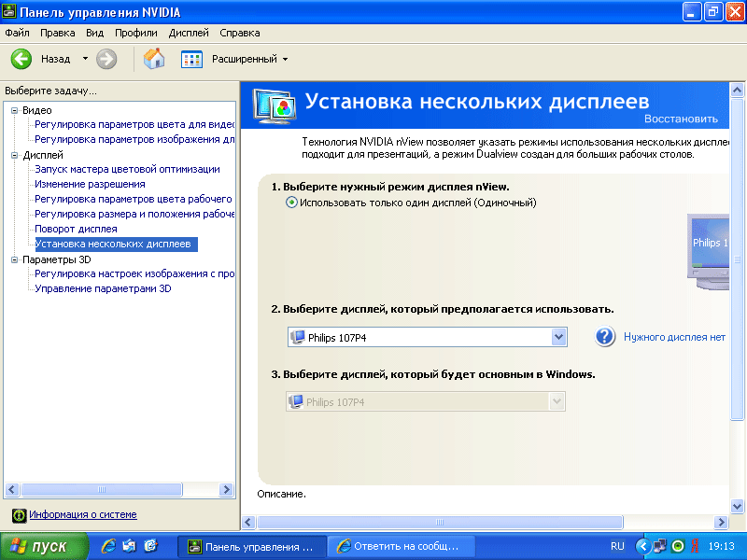Click the green NVIDIA tray icon
The image size is (747, 560).
click(678, 546)
